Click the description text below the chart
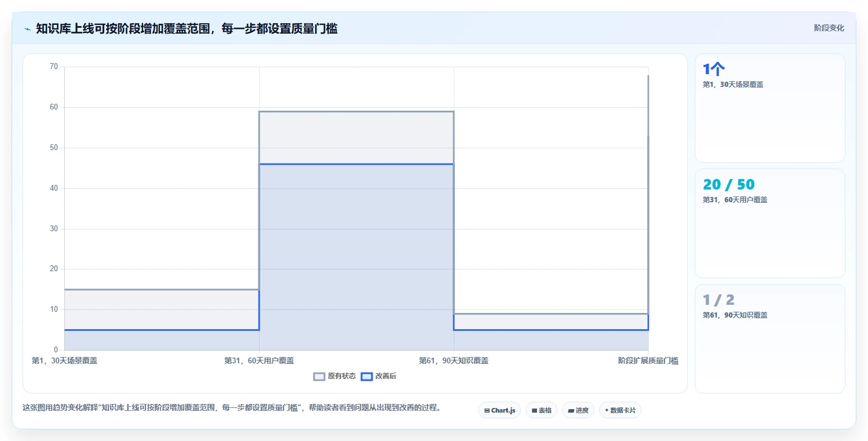Image resolution: width=868 pixels, height=441 pixels. (x=232, y=407)
